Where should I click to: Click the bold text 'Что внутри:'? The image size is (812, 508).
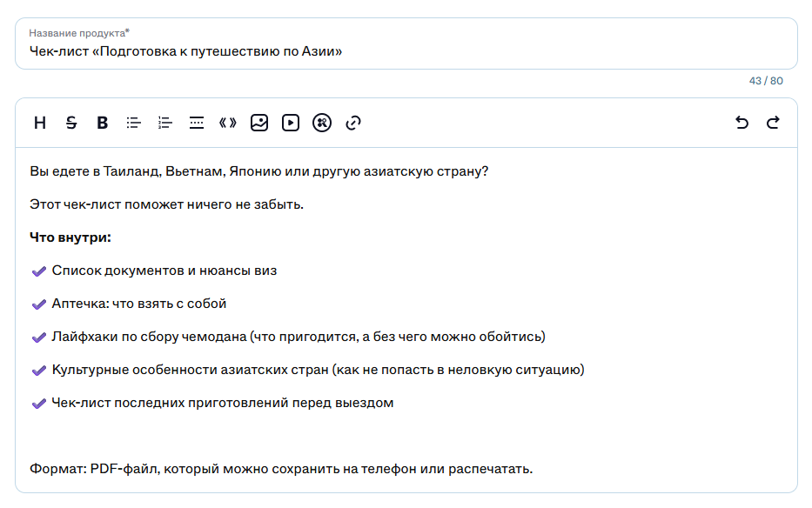pos(70,237)
